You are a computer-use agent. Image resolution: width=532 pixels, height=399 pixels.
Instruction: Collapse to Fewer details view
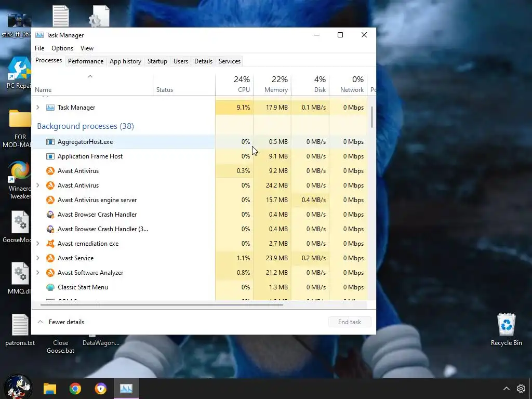click(x=61, y=322)
